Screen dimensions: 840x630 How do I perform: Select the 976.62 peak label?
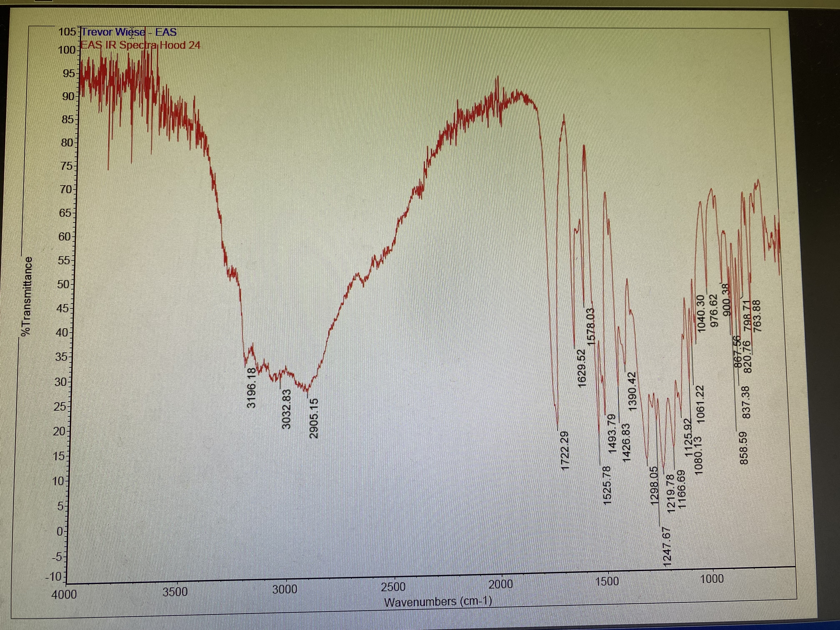click(714, 311)
